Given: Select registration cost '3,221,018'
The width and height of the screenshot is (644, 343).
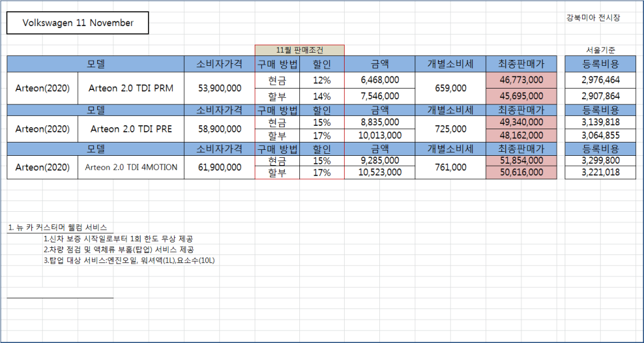Looking at the screenshot, I should coord(601,172).
